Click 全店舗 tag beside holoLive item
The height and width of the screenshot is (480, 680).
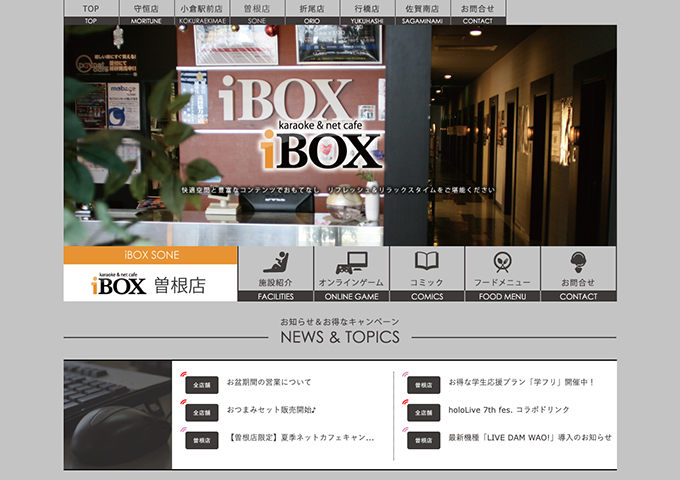coord(424,413)
